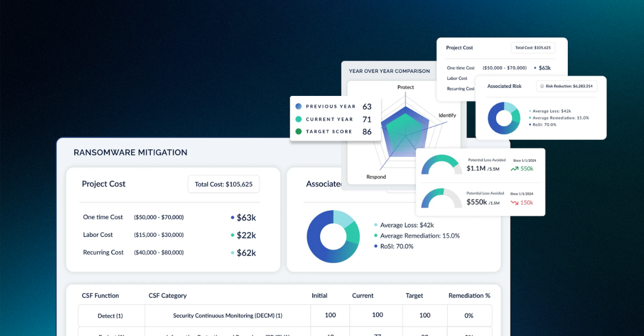This screenshot has width=644, height=336.
Task: Click the One time Cost label in main panel
Action: [x=103, y=217]
